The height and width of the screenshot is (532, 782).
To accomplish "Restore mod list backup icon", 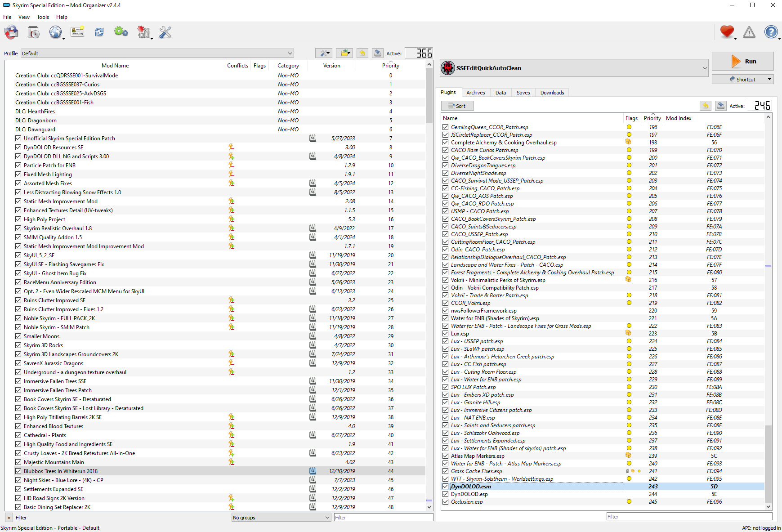I will 362,53.
